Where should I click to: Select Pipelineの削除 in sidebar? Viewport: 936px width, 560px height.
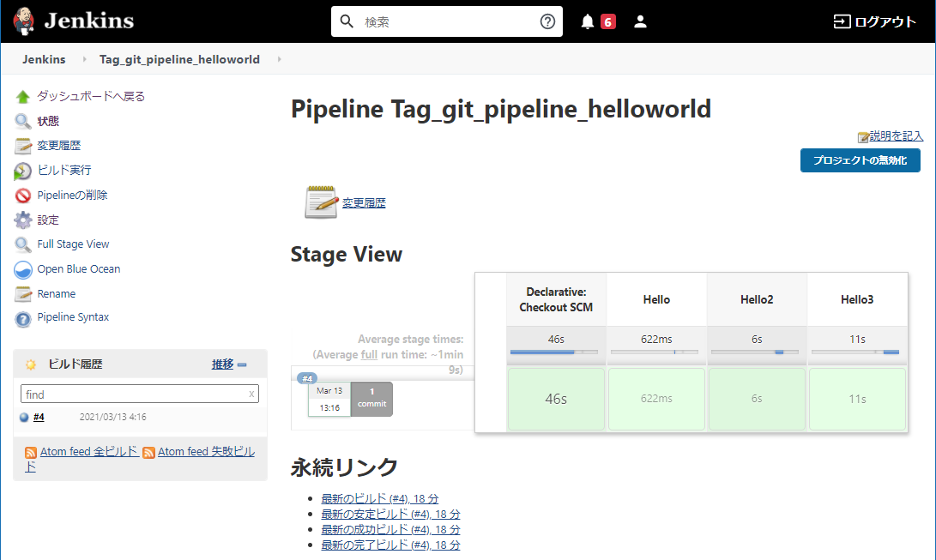click(x=72, y=195)
